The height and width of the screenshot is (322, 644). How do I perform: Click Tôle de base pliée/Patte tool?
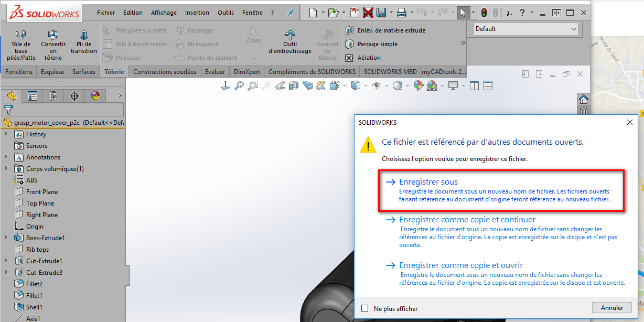click(21, 44)
